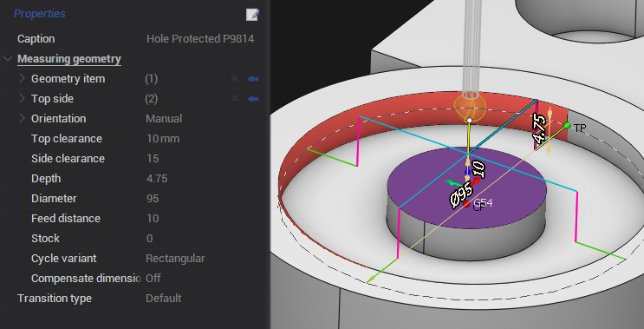Image resolution: width=644 pixels, height=329 pixels.
Task: Click the blue arrow for Top side
Action: (253, 99)
